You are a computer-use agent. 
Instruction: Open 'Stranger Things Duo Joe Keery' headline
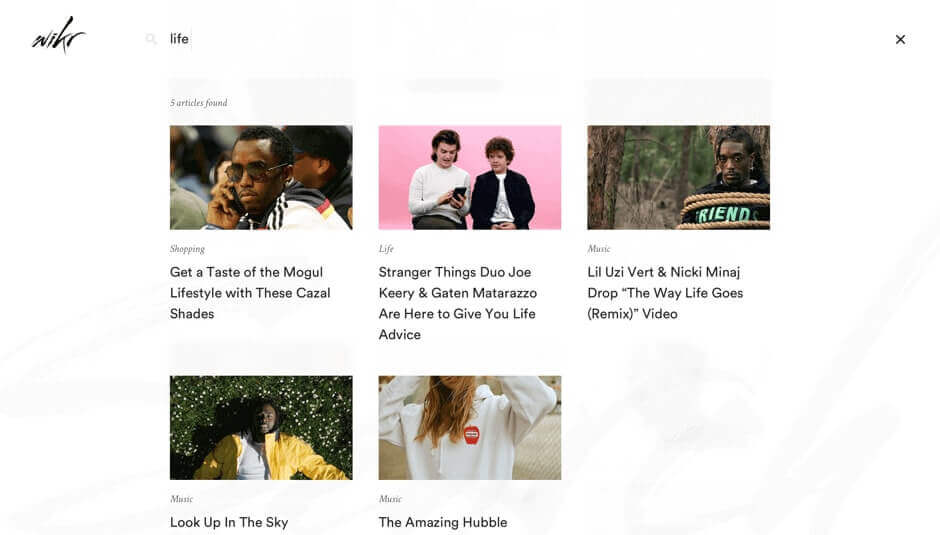click(x=457, y=303)
